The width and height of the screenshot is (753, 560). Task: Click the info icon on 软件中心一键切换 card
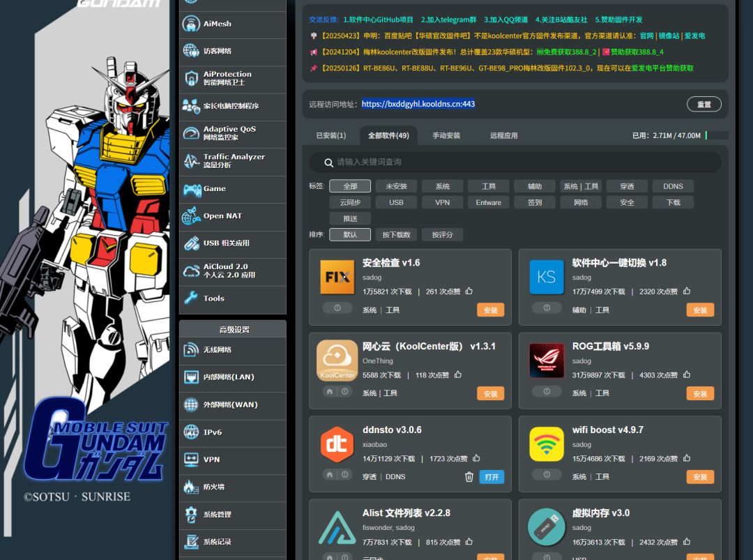pos(547,308)
